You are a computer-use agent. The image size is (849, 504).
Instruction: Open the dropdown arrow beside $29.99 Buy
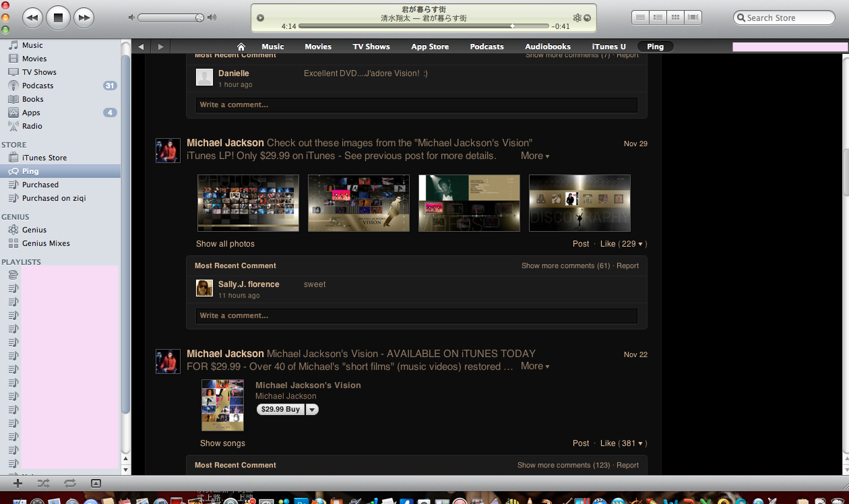tap(312, 410)
